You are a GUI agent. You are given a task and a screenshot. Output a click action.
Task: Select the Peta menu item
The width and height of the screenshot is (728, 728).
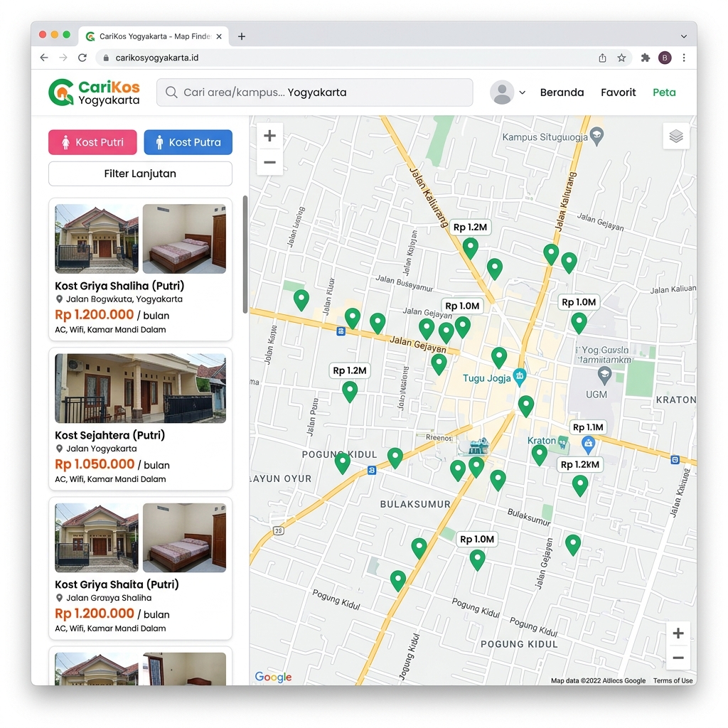[x=664, y=92]
